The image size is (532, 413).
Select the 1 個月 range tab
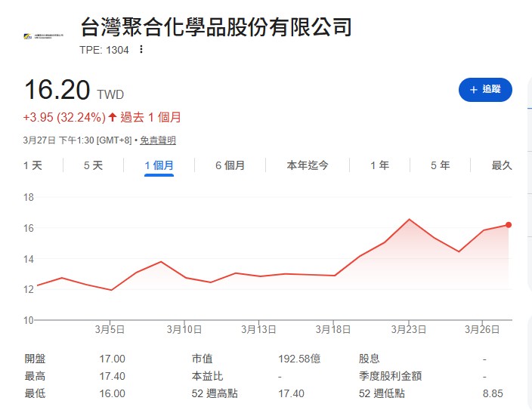coord(159,165)
